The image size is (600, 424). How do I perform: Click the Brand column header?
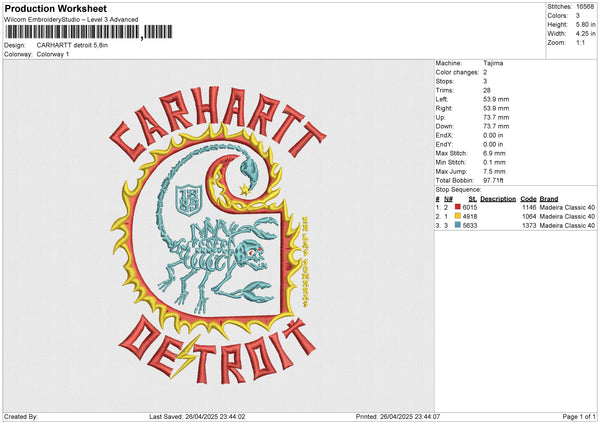click(549, 198)
